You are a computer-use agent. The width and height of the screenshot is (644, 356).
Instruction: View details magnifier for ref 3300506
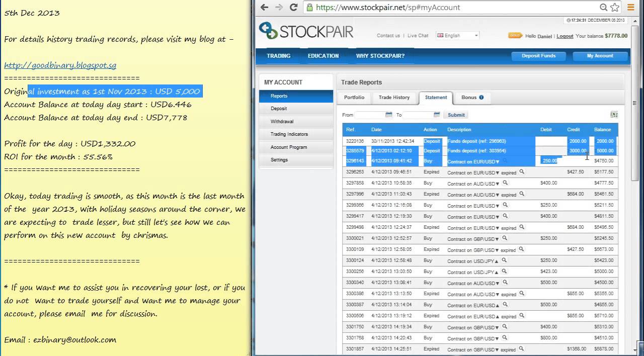coord(522,316)
